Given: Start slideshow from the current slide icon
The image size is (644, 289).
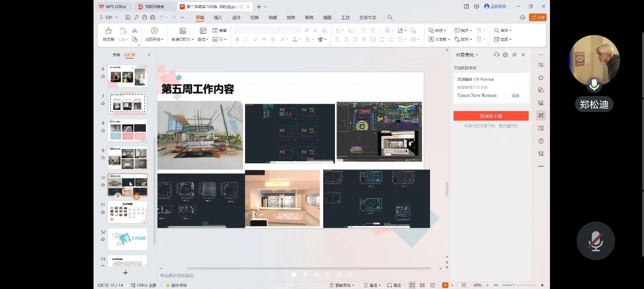Looking at the screenshot, I should (154, 31).
